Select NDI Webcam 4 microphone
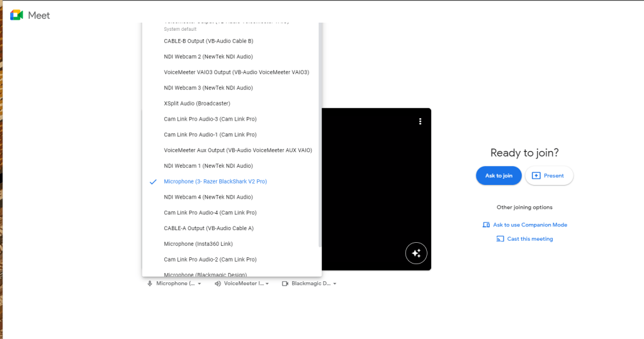This screenshot has width=644, height=339. point(232,197)
